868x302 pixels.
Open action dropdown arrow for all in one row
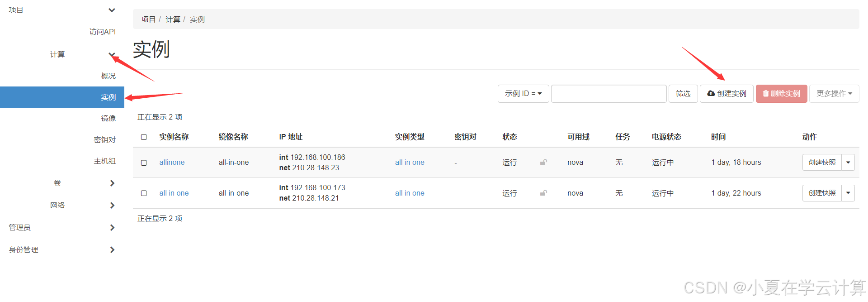click(848, 193)
